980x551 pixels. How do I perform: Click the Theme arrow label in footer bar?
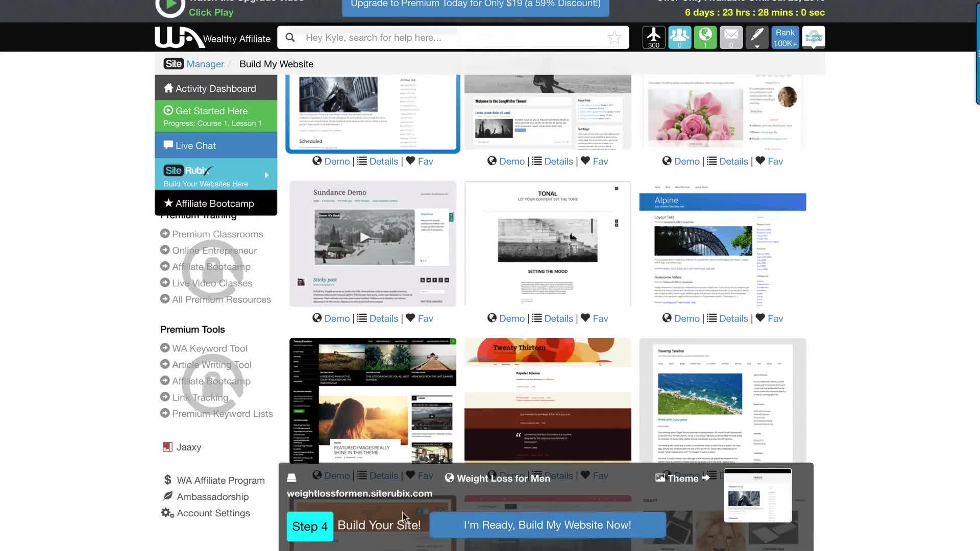click(x=683, y=478)
